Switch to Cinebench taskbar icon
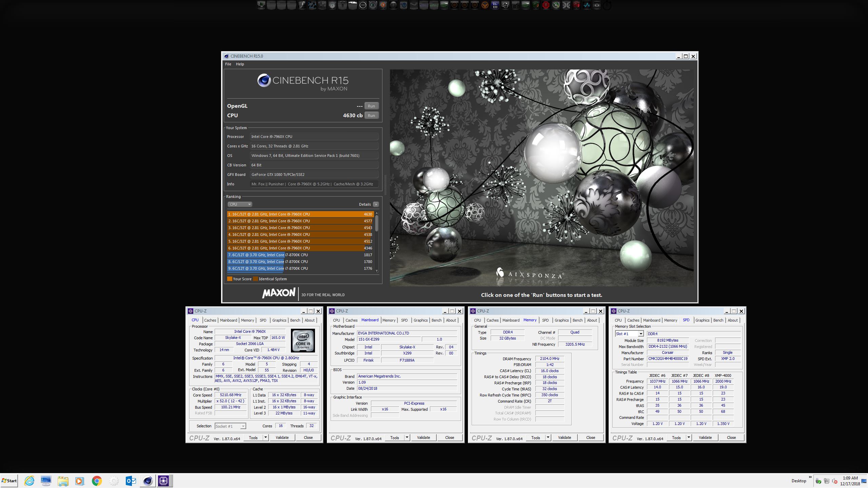The width and height of the screenshot is (868, 488). click(148, 481)
